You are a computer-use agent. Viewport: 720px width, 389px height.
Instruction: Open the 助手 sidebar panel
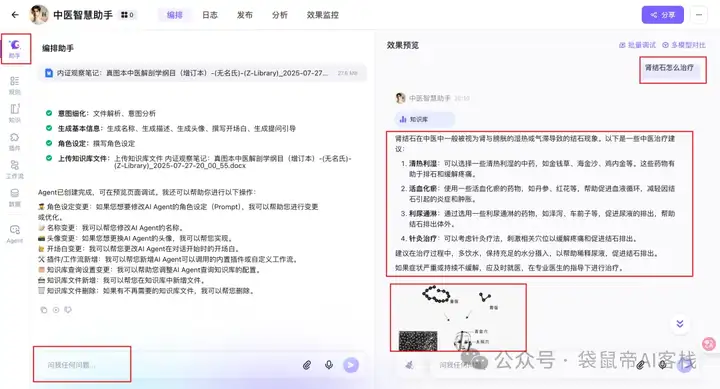pos(15,49)
